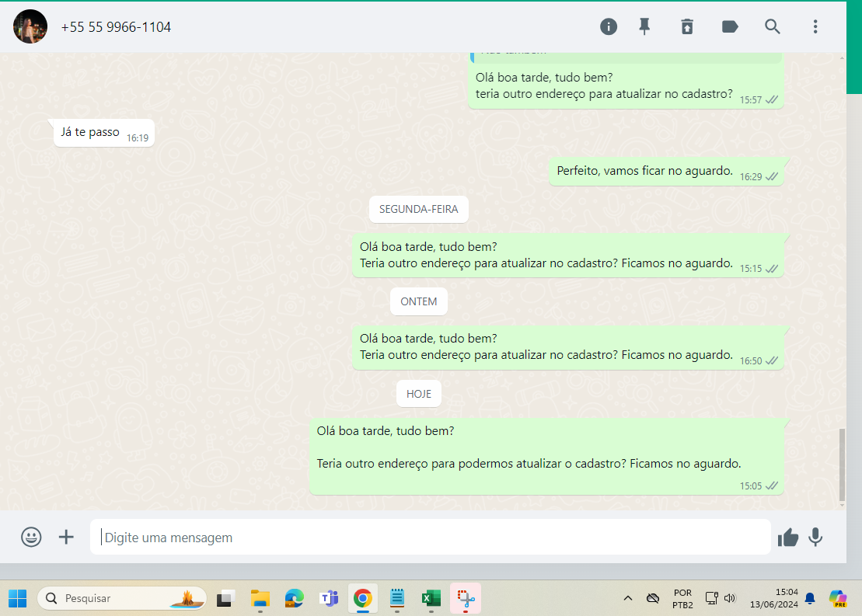Change the POR PTB2 keyboard layout
The width and height of the screenshot is (862, 616).
(x=682, y=598)
